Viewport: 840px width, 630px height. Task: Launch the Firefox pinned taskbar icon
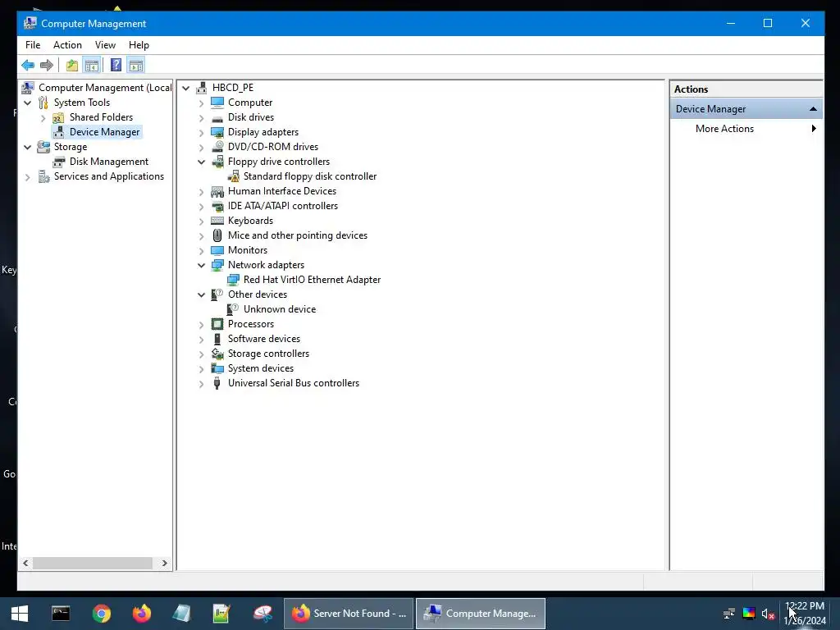pyautogui.click(x=142, y=614)
